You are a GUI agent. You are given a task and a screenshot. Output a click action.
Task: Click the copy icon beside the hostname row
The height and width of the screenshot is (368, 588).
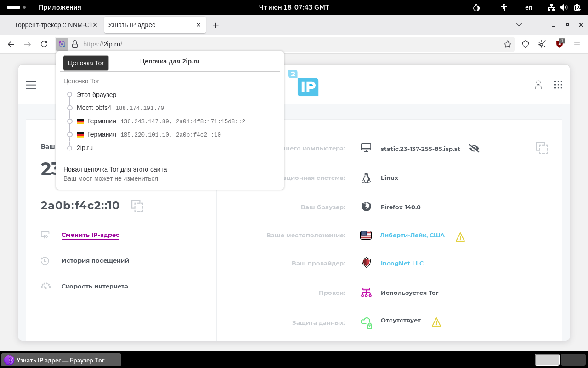542,148
